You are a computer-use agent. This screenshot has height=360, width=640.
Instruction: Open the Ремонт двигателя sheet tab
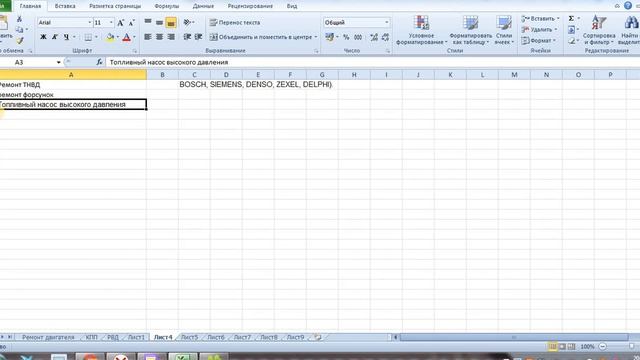coord(48,338)
